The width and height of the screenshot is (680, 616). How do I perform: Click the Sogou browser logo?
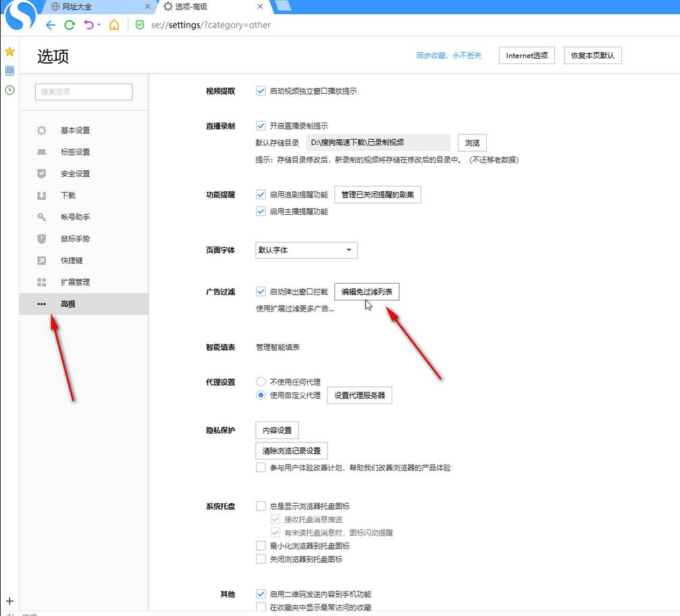coord(20,16)
